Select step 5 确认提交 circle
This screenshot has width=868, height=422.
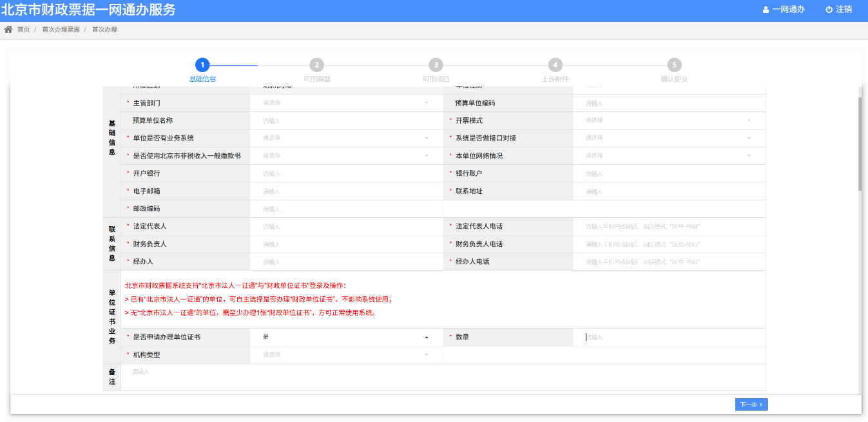click(674, 65)
